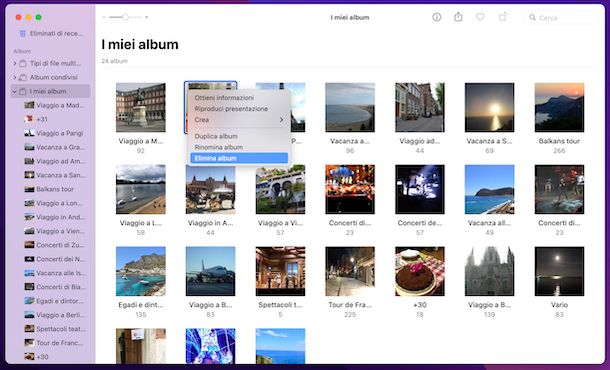Open Vacanza a S... sunset album thumbnail

489,107
